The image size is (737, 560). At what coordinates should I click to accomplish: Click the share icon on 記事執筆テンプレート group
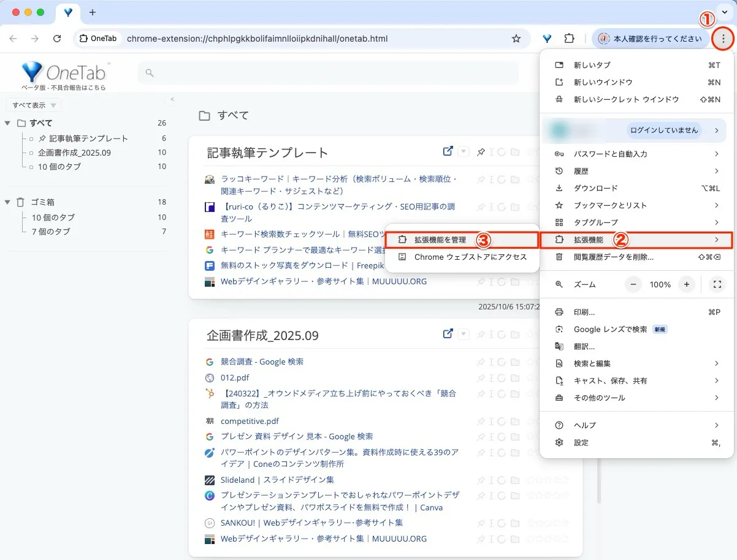pyautogui.click(x=448, y=151)
